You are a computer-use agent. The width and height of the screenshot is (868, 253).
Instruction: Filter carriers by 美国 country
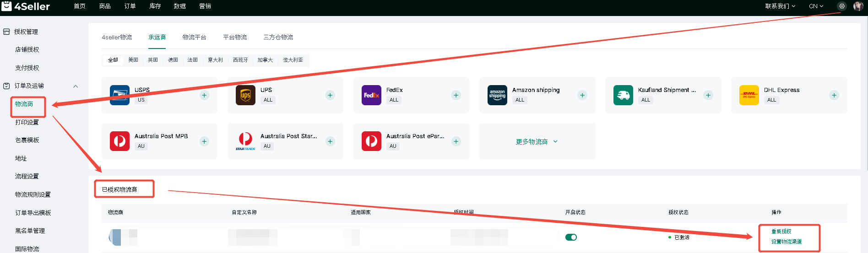click(x=133, y=60)
